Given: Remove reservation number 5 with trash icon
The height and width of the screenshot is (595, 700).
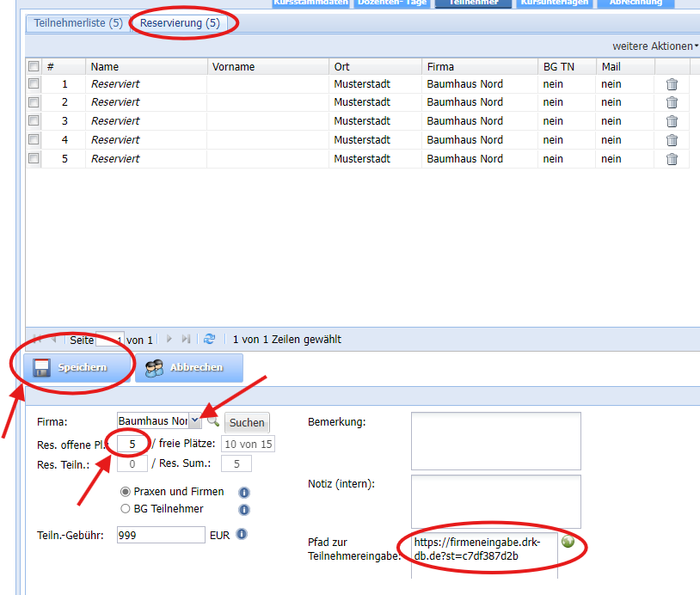Looking at the screenshot, I should pos(672,159).
